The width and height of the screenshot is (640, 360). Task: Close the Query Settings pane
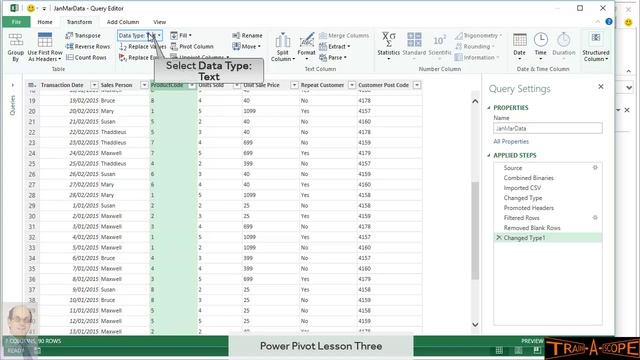[x=600, y=87]
